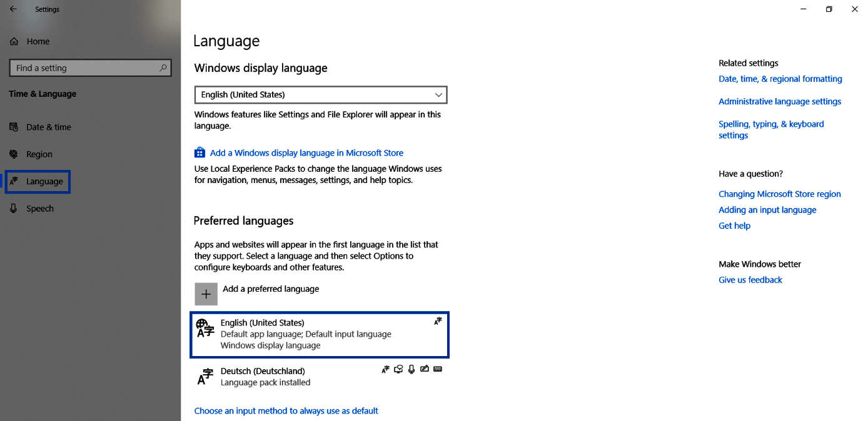868x421 pixels.
Task: Click the Home icon in the sidebar
Action: [x=13, y=41]
